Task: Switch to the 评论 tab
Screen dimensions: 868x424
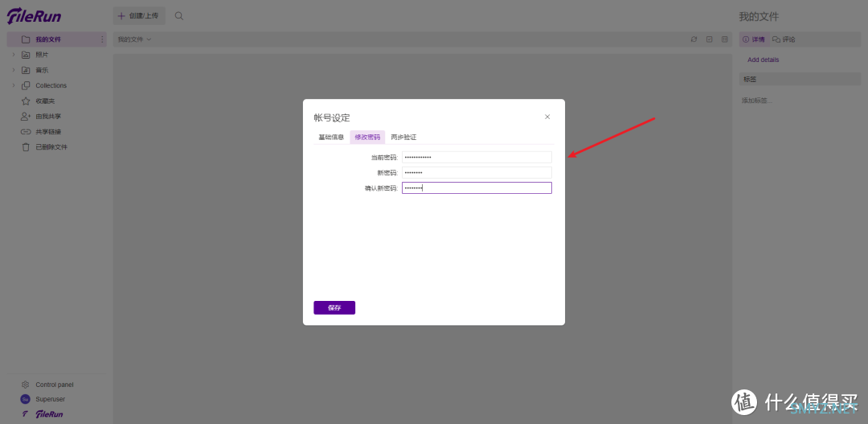Action: click(x=784, y=39)
